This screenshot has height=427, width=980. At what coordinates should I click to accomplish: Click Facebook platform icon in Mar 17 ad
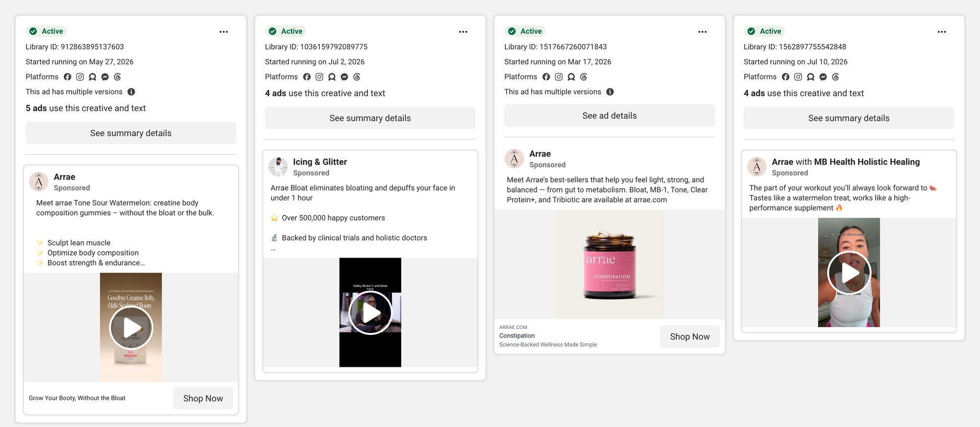click(x=546, y=77)
